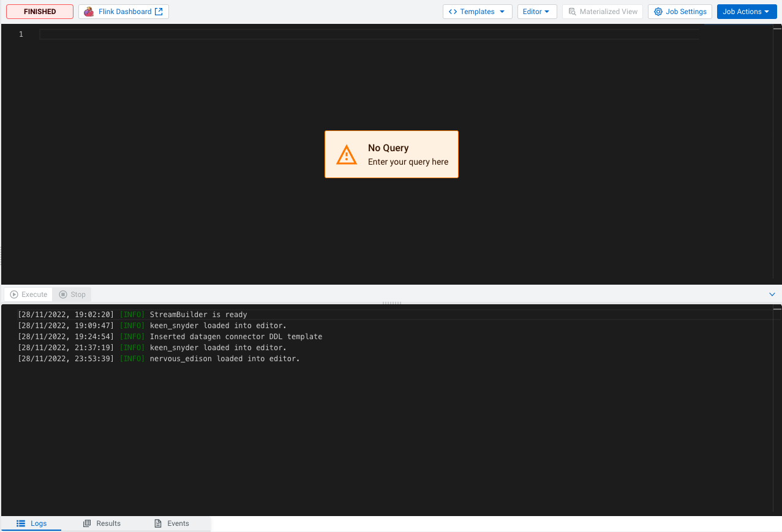The height and width of the screenshot is (532, 782).
Task: Click the Events document icon
Action: coord(158,523)
